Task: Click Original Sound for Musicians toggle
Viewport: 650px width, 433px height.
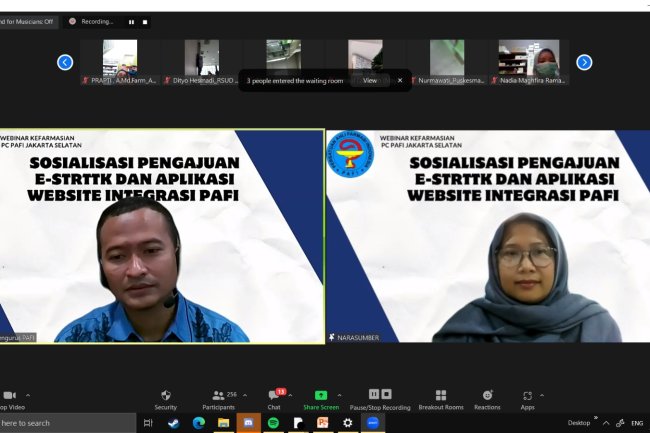Action: click(x=28, y=22)
